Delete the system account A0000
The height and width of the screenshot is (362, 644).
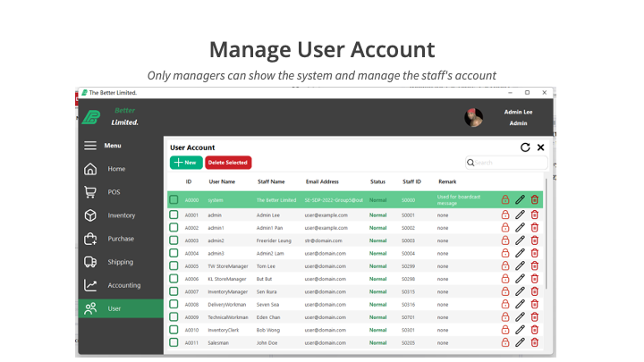pos(534,199)
